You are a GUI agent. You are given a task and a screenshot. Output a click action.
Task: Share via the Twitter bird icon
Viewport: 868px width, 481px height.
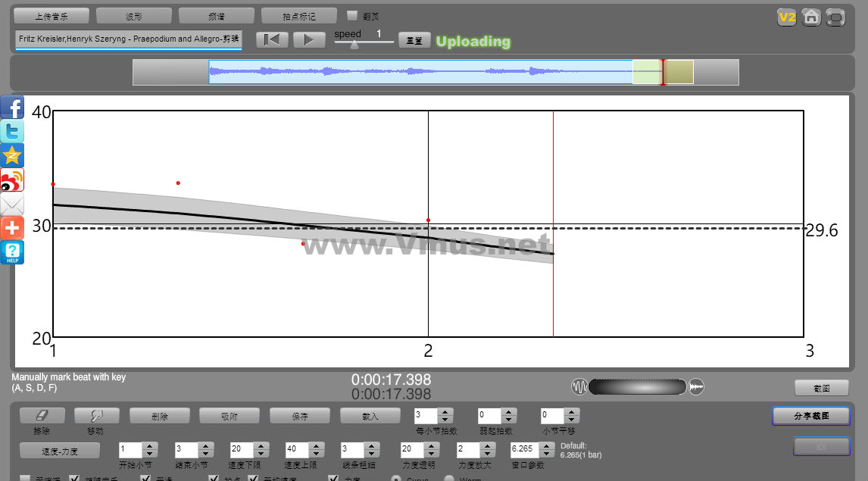click(12, 132)
